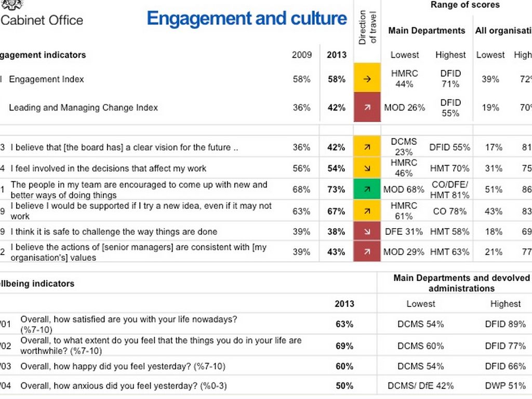Select the 2013 column header in top table
This screenshot has width=532, height=399.
[336, 55]
